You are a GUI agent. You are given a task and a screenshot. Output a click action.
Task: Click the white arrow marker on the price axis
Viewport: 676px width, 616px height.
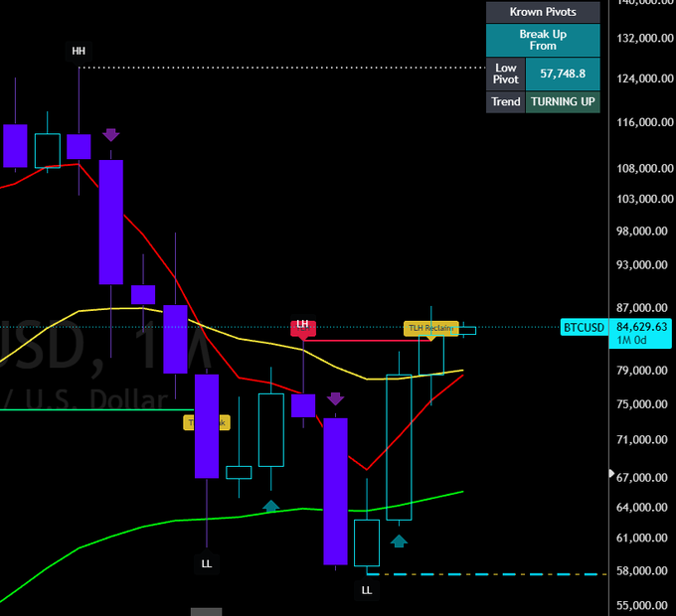point(611,474)
